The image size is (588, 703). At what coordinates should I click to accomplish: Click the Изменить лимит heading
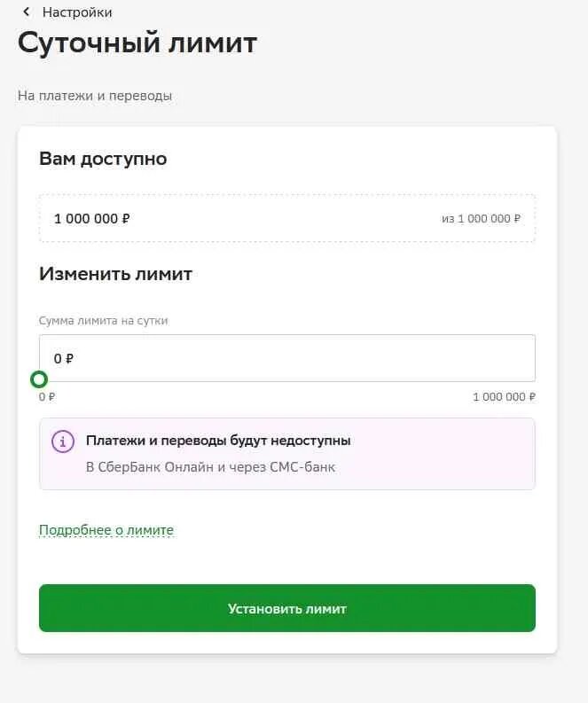click(115, 274)
